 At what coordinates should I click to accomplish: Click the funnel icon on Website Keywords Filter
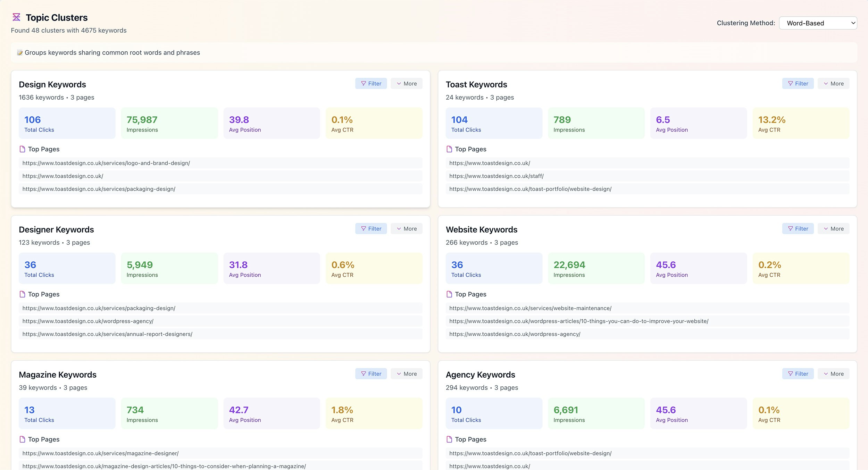(x=790, y=228)
